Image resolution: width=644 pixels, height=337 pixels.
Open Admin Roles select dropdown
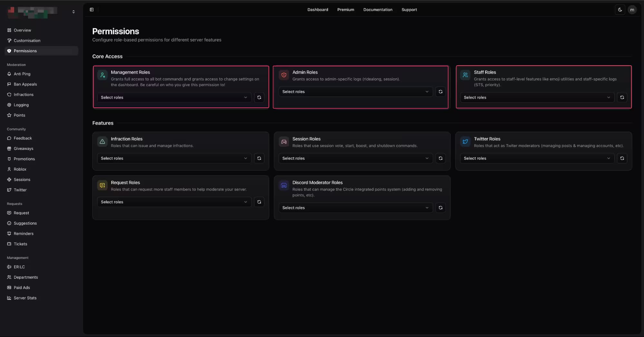click(355, 92)
